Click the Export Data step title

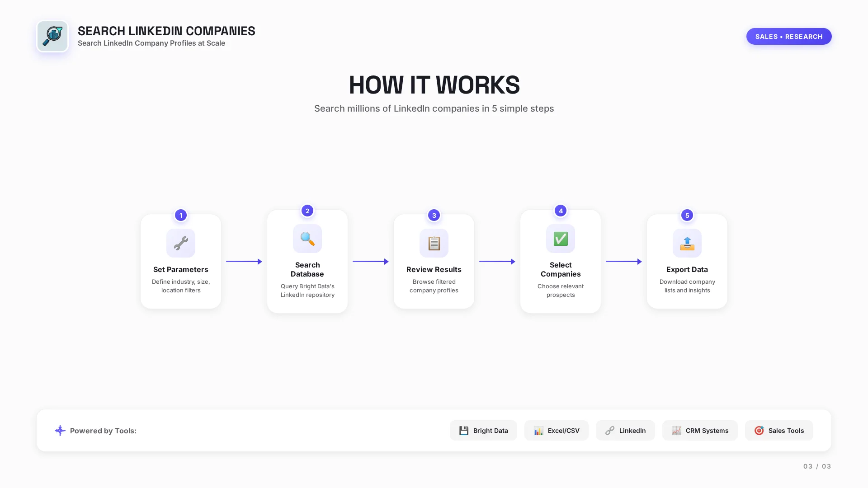(x=687, y=270)
